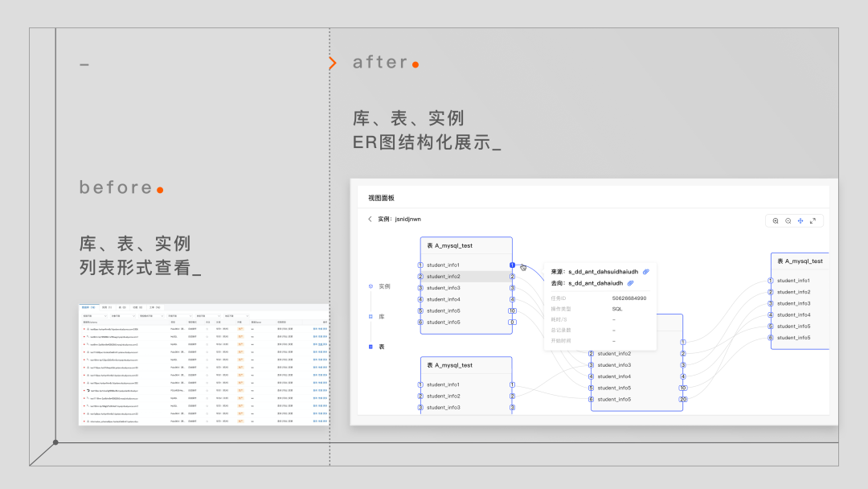
Task: Expand diagram with the fullscreen arrows icon
Action: coord(813,221)
